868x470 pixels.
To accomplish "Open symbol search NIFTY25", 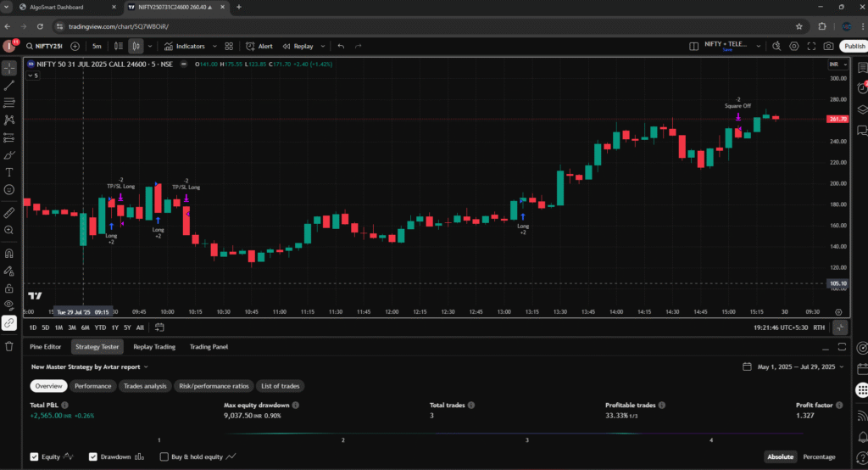I will pos(44,46).
